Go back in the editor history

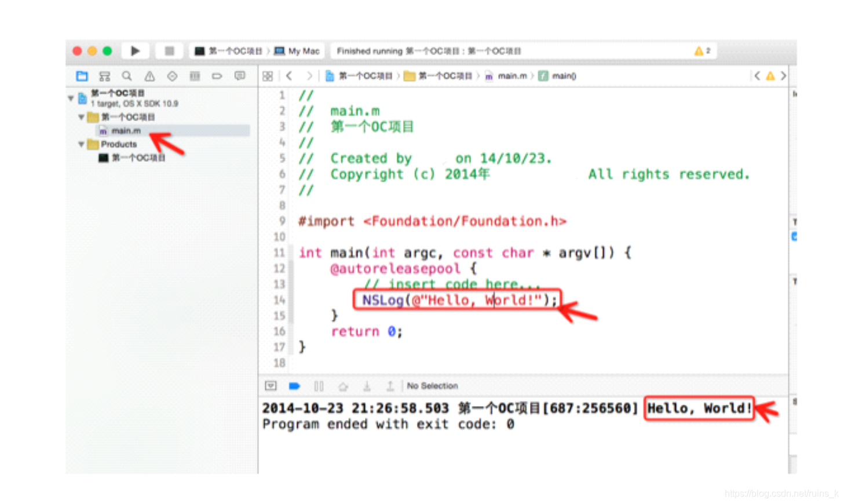coord(289,76)
